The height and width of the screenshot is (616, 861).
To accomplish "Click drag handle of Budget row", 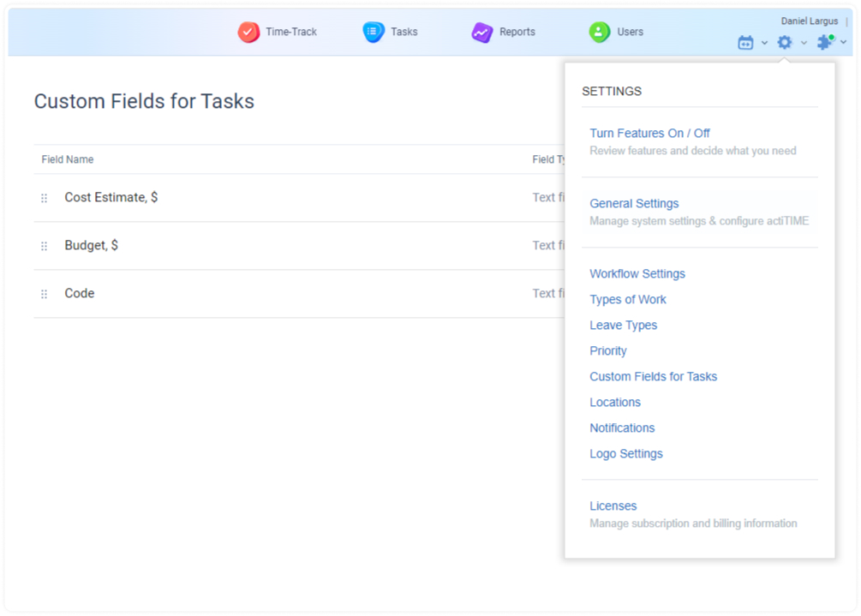I will (44, 246).
